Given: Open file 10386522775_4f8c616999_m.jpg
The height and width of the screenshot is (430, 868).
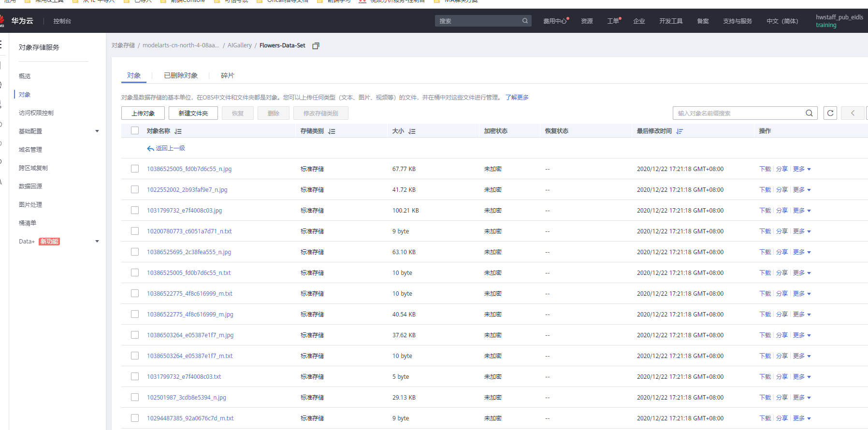Looking at the screenshot, I should 190,315.
